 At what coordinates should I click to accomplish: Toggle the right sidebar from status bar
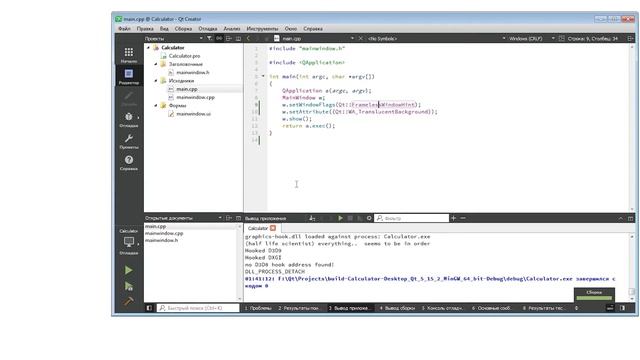pyautogui.click(x=622, y=308)
